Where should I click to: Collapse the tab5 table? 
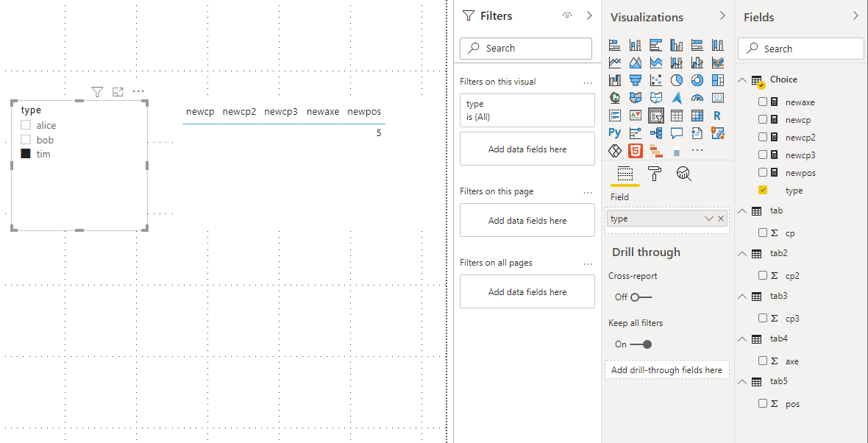coord(742,381)
